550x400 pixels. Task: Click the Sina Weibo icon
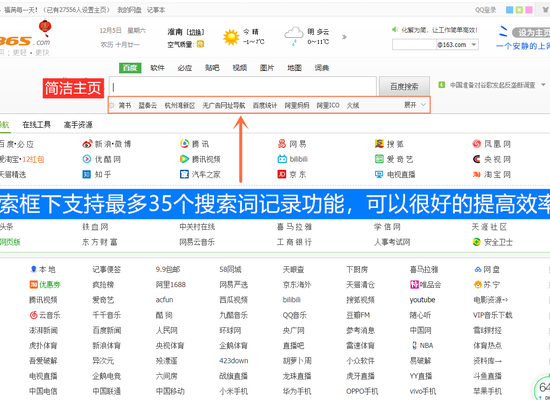87,144
